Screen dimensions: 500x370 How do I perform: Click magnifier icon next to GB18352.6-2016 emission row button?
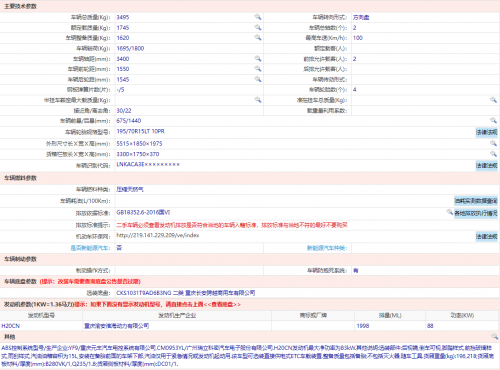tap(450, 212)
